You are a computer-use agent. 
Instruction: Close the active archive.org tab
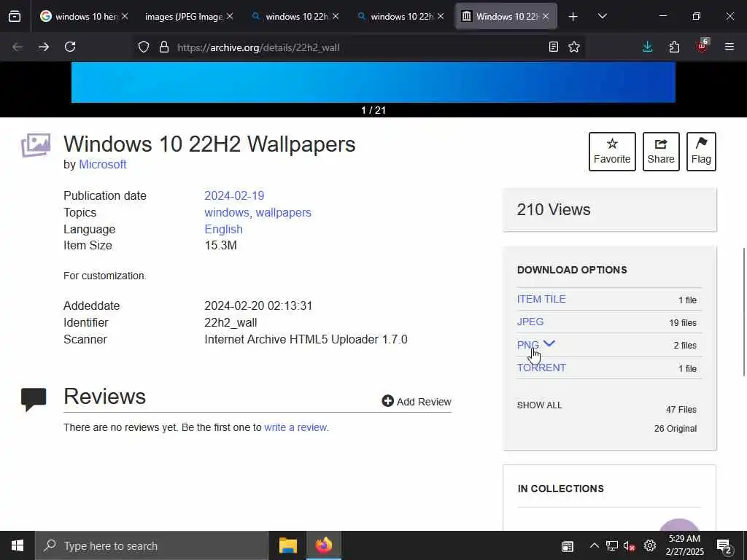(x=546, y=17)
